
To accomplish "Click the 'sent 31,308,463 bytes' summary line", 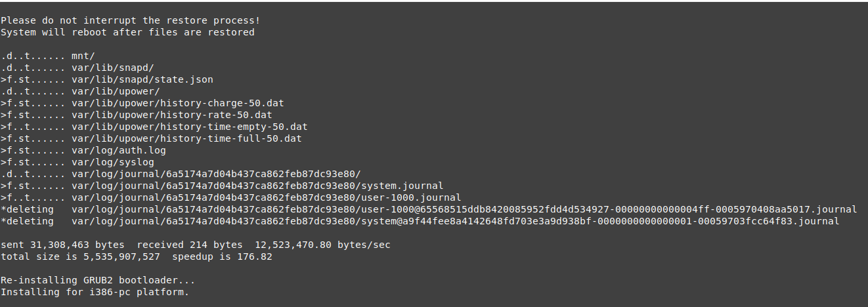I will pyautogui.click(x=196, y=245).
